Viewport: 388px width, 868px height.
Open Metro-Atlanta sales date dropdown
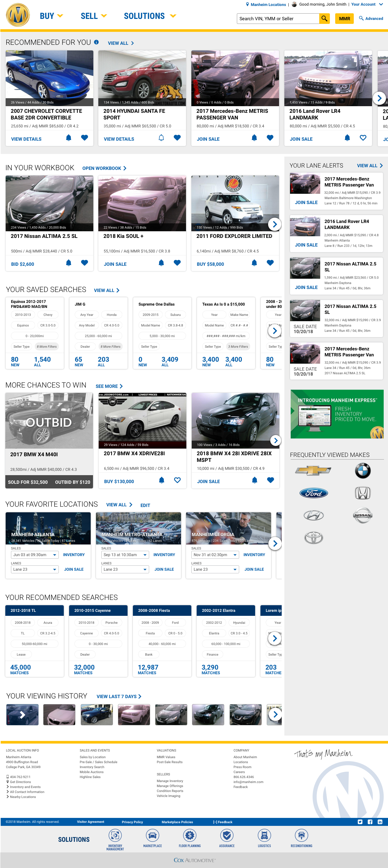click(x=125, y=555)
